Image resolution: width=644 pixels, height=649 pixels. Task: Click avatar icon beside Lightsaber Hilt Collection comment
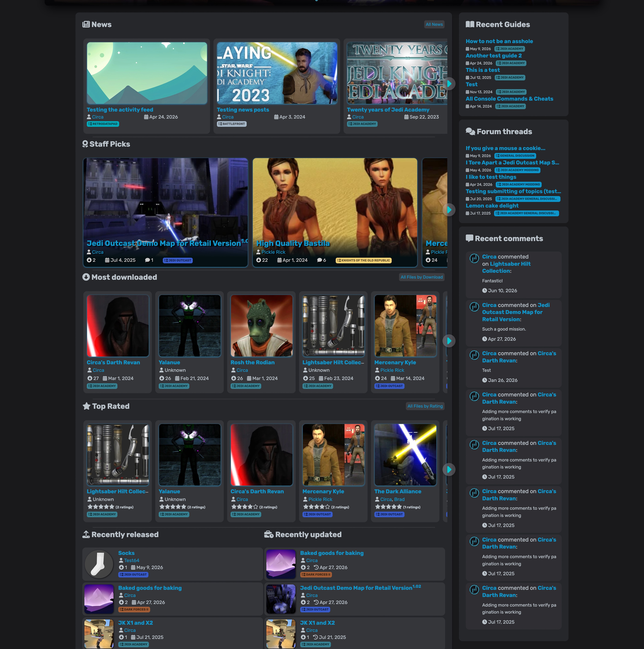tap(474, 258)
